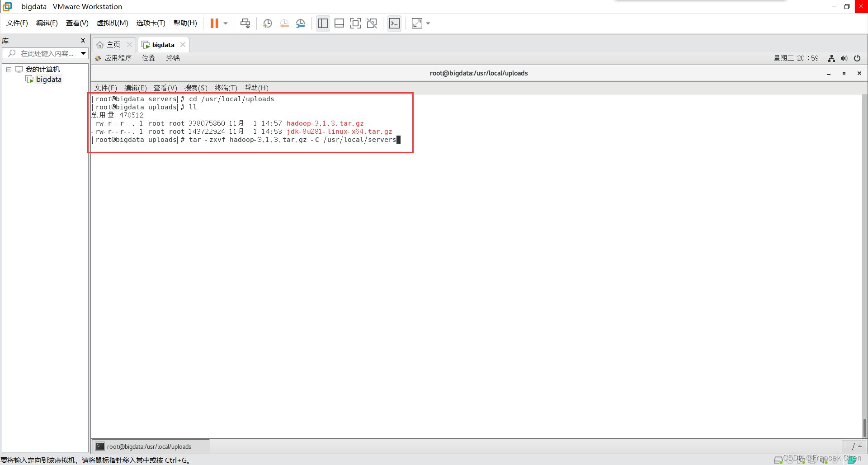Close the 主页 tab

click(x=129, y=44)
